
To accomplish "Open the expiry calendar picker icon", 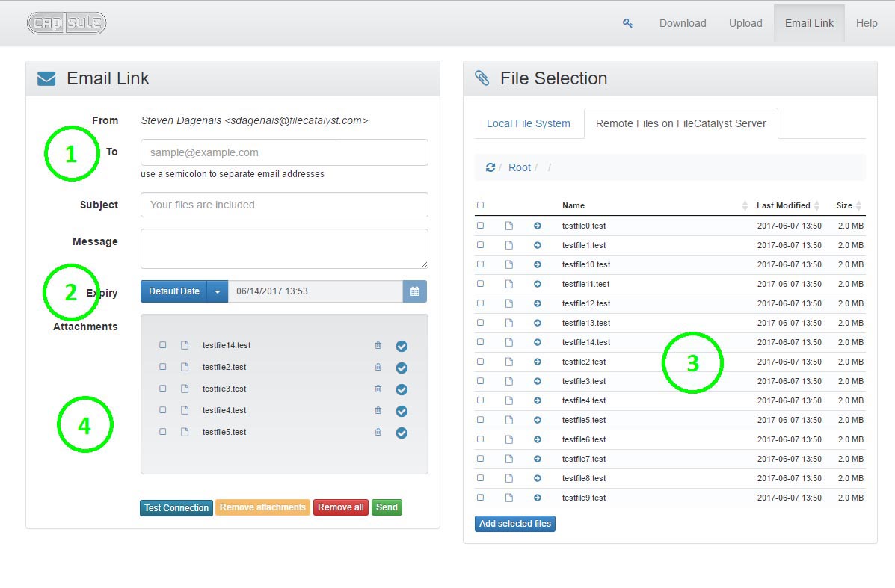I will [x=415, y=291].
